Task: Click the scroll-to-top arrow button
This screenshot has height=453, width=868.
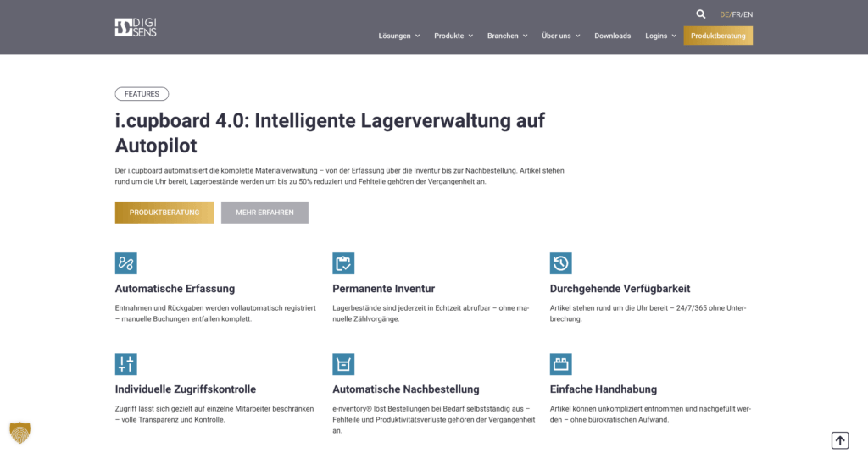Action: pos(840,440)
